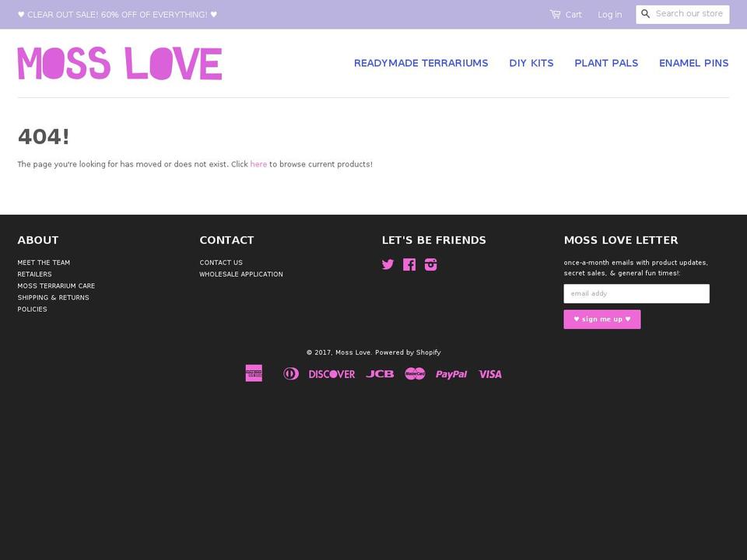The image size is (747, 560).
Task: Open Meet the Team page
Action: (44, 262)
